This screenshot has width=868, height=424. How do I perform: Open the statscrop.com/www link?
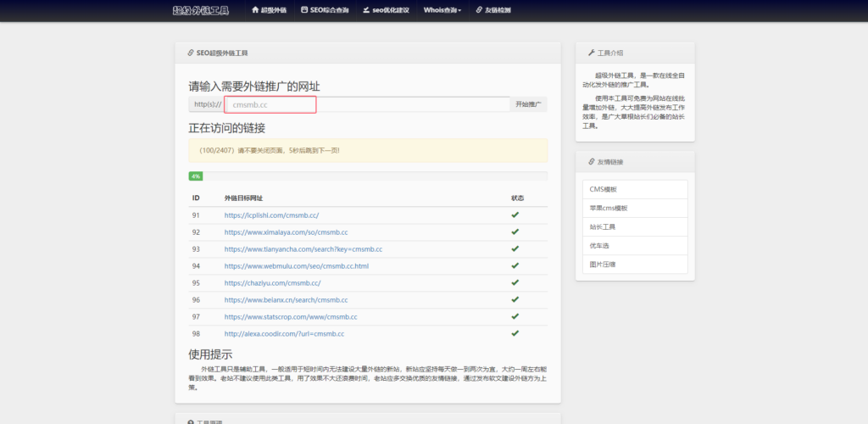point(291,317)
